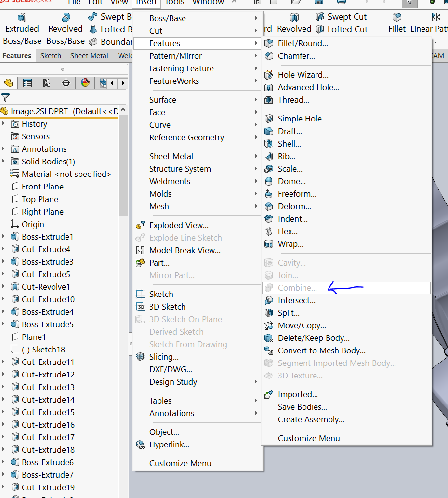Click Customize Menu in the Features submenu
The width and height of the screenshot is (448, 498).
tap(346, 438)
